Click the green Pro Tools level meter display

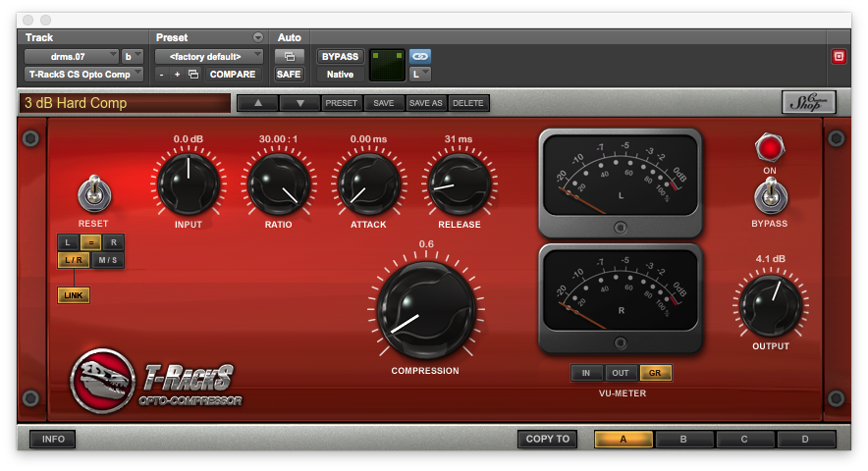point(388,66)
